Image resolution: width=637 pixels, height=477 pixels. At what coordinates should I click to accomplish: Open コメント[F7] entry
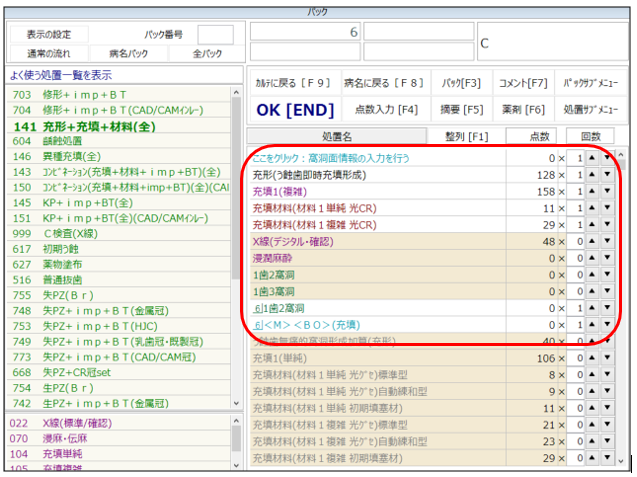tap(523, 83)
